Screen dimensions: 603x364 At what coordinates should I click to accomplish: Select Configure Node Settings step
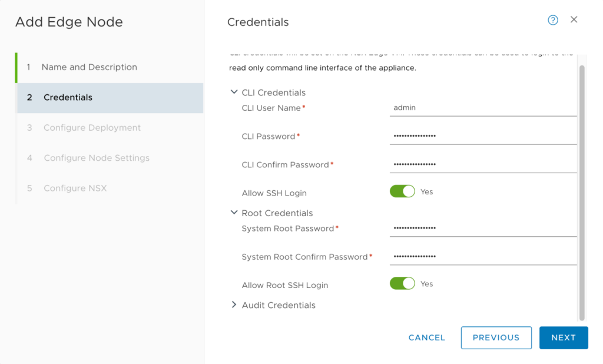pos(97,158)
